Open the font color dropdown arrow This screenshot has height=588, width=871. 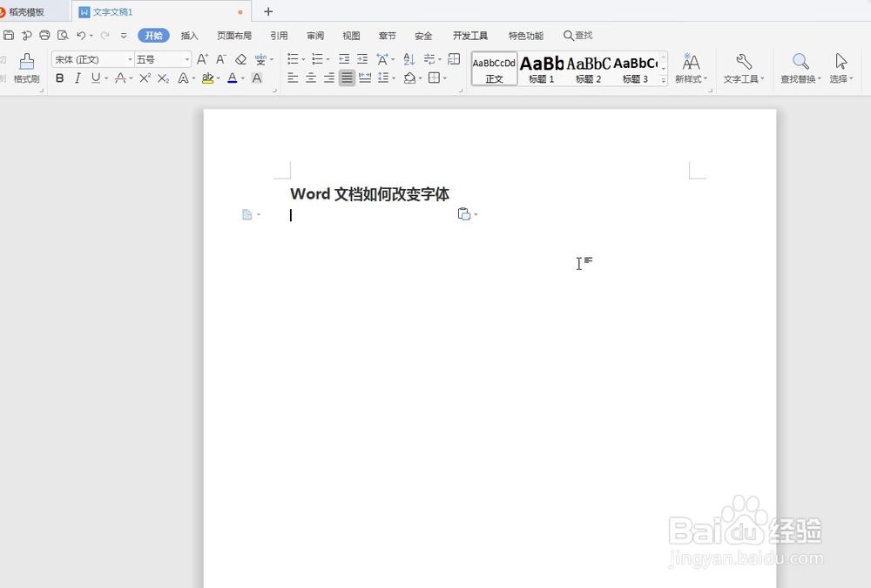(243, 78)
